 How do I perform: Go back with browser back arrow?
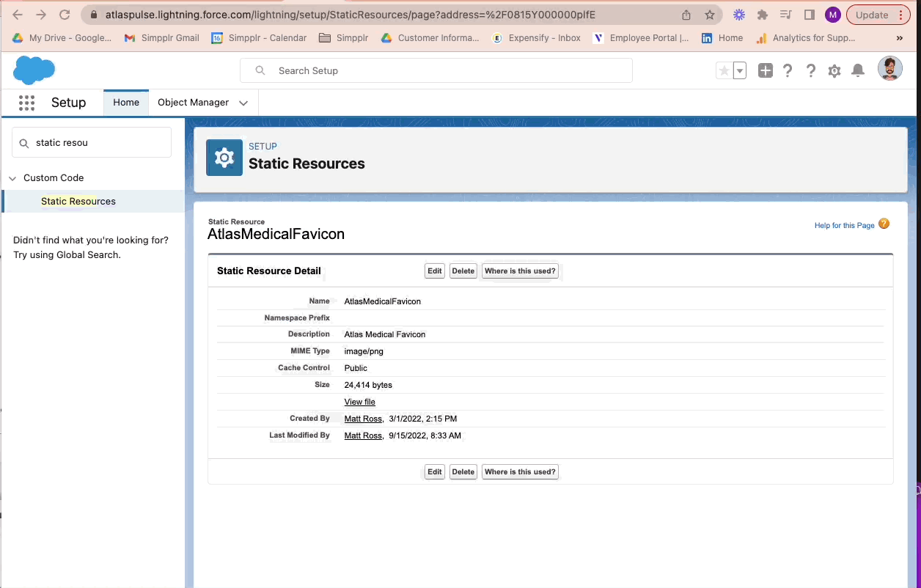coord(18,15)
